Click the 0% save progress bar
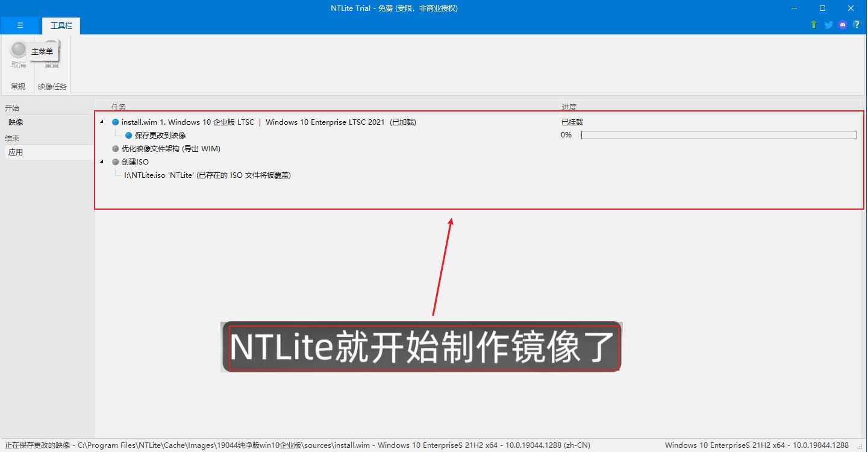 pyautogui.click(x=718, y=136)
